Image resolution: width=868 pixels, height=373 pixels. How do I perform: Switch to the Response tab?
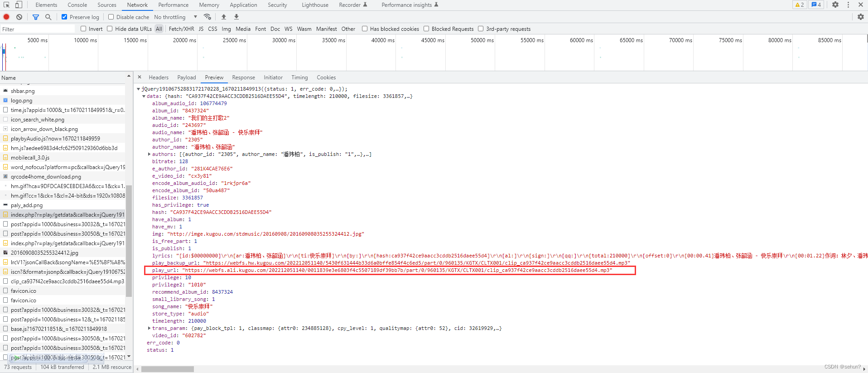pos(244,78)
